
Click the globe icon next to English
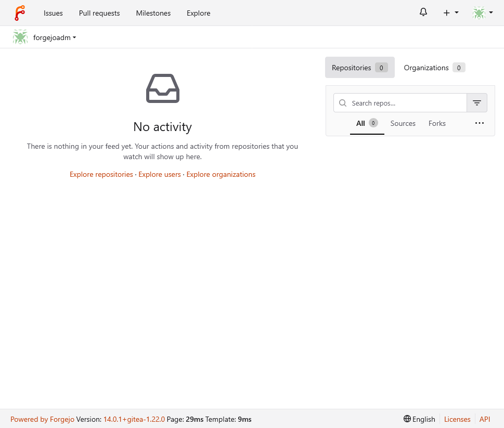(406, 419)
